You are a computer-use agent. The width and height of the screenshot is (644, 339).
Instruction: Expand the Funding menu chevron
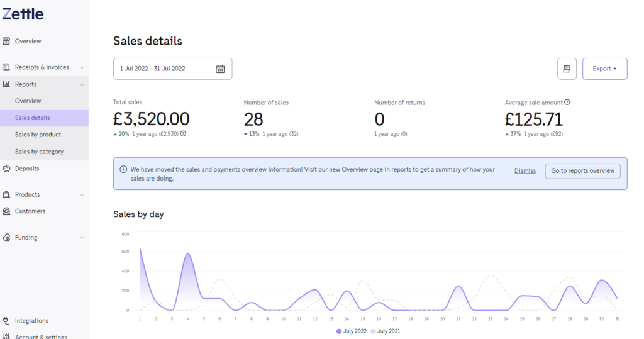coord(81,238)
